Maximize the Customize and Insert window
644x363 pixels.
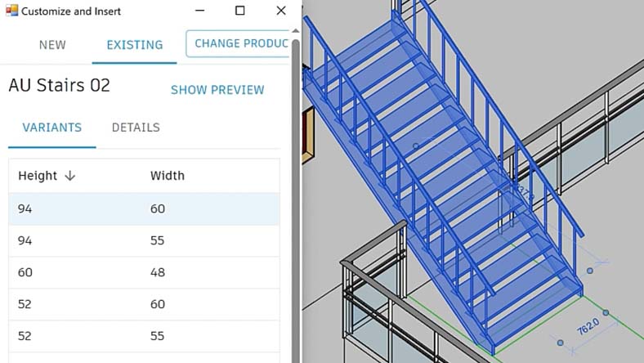pyautogui.click(x=239, y=11)
